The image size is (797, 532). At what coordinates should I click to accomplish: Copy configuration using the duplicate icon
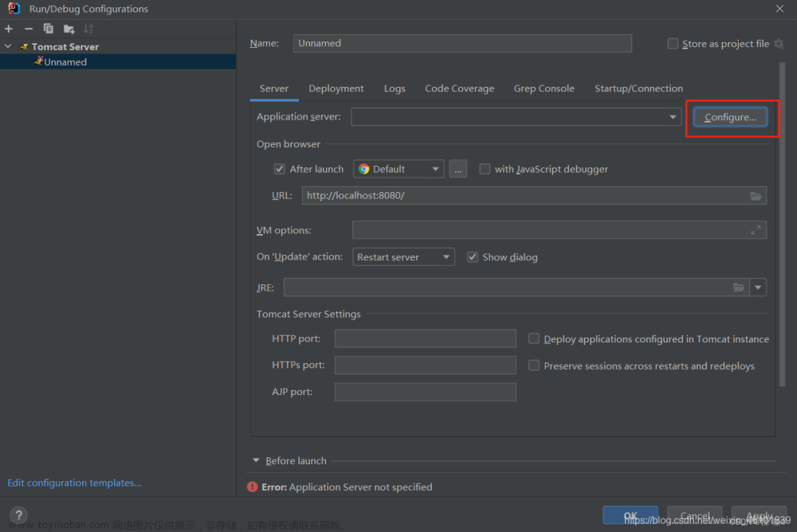click(x=49, y=29)
